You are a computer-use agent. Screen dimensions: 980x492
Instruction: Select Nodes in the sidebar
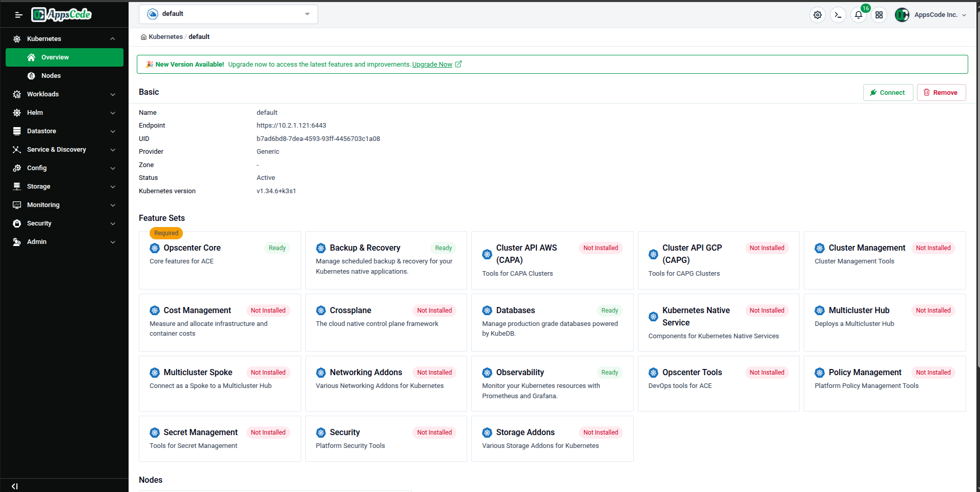[x=51, y=75]
